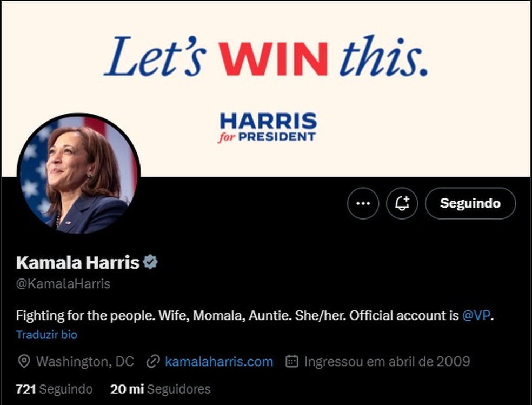Open the Let's WIN this banner image
Screen dimensions: 532x405
click(266, 89)
